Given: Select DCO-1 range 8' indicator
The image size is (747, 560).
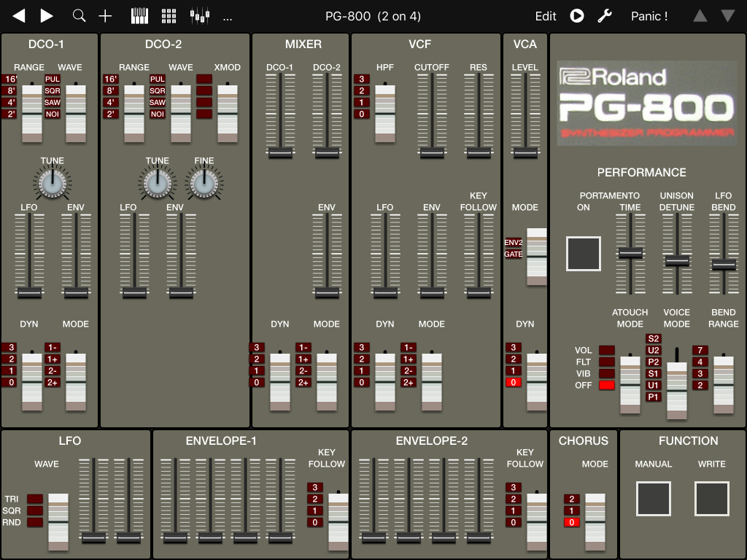Looking at the screenshot, I should click(x=9, y=90).
